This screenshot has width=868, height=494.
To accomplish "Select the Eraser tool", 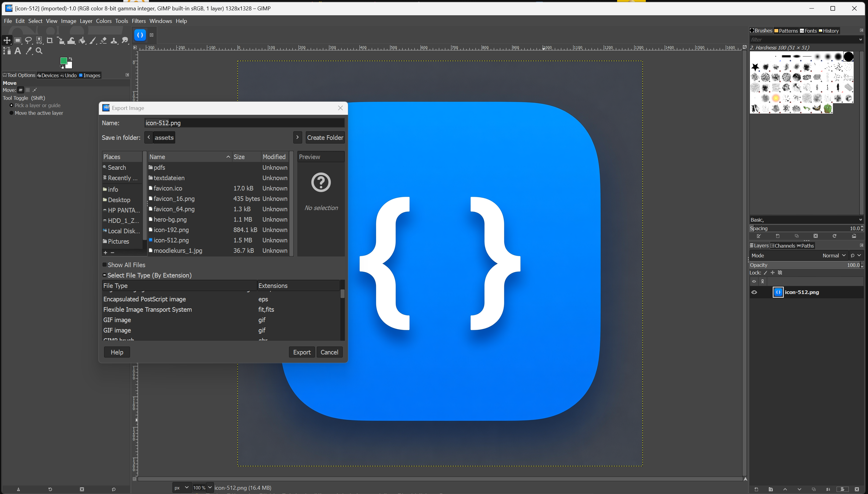I will [x=103, y=40].
